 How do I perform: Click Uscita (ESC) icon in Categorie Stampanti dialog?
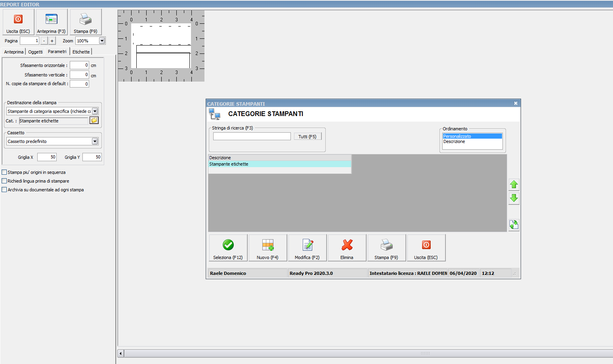click(426, 245)
